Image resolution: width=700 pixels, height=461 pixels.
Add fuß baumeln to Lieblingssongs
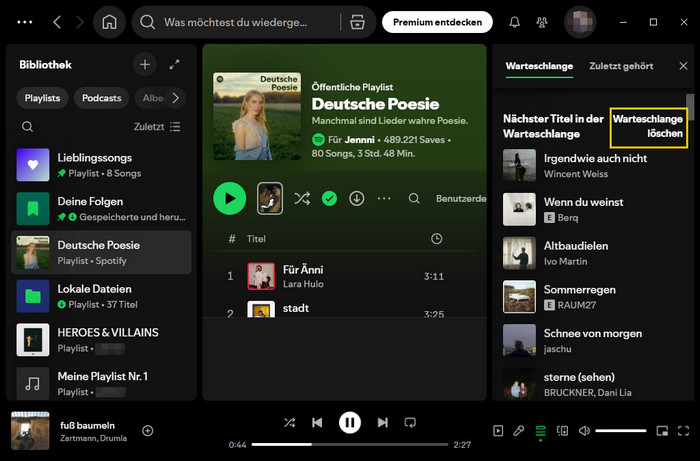point(148,431)
